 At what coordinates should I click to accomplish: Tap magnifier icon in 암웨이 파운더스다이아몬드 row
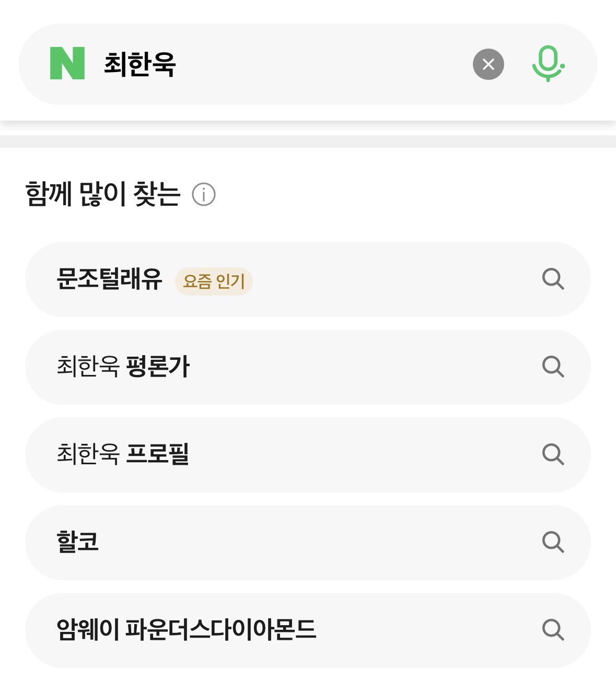[553, 630]
